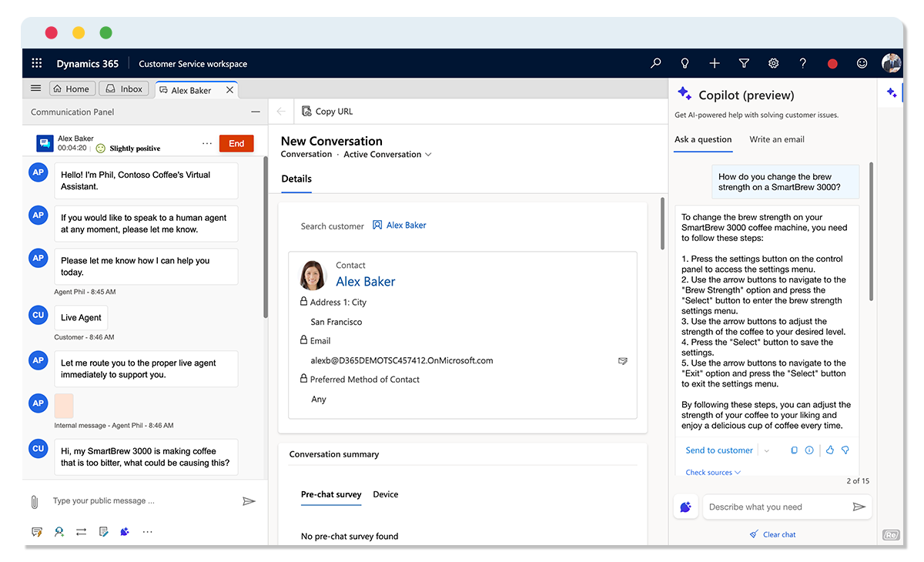
Task: Click the conversation details scrollbar
Action: [x=662, y=223]
